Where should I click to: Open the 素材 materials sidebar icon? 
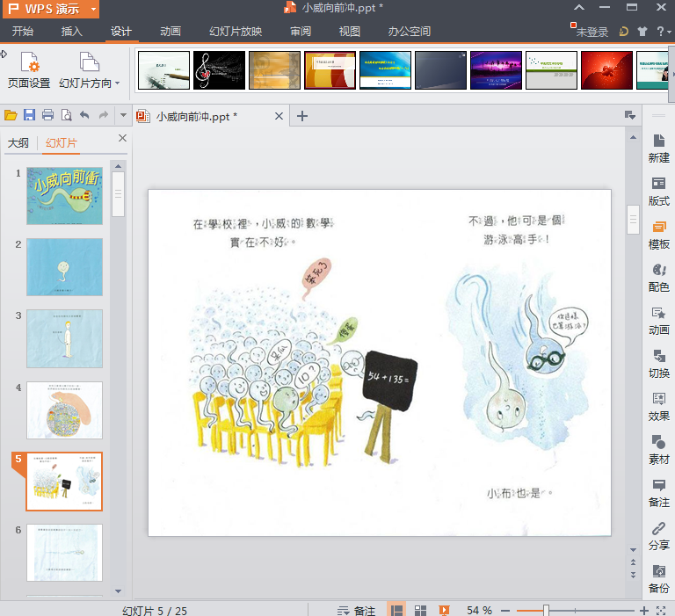658,450
